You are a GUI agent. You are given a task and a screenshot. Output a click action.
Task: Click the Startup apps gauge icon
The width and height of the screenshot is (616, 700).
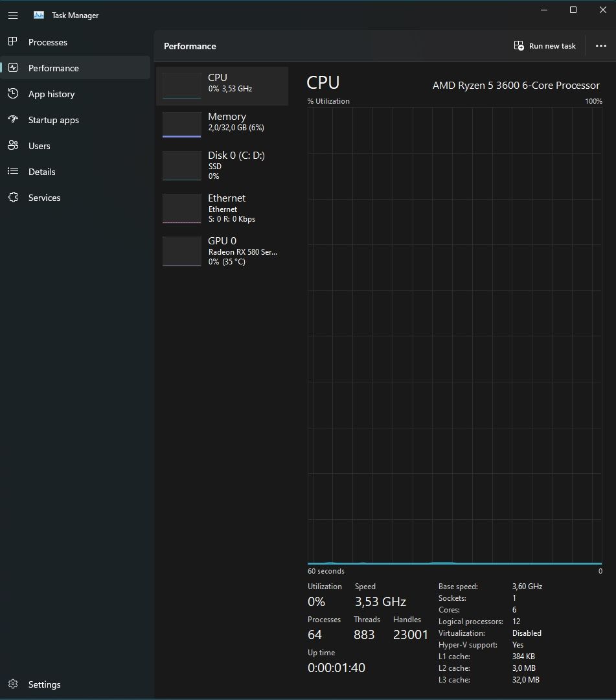point(13,119)
